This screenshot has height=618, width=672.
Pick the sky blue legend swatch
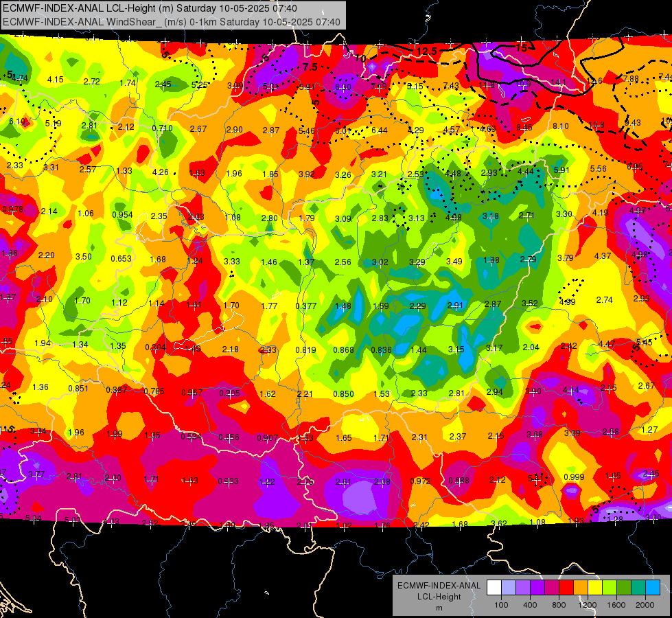click(x=653, y=588)
